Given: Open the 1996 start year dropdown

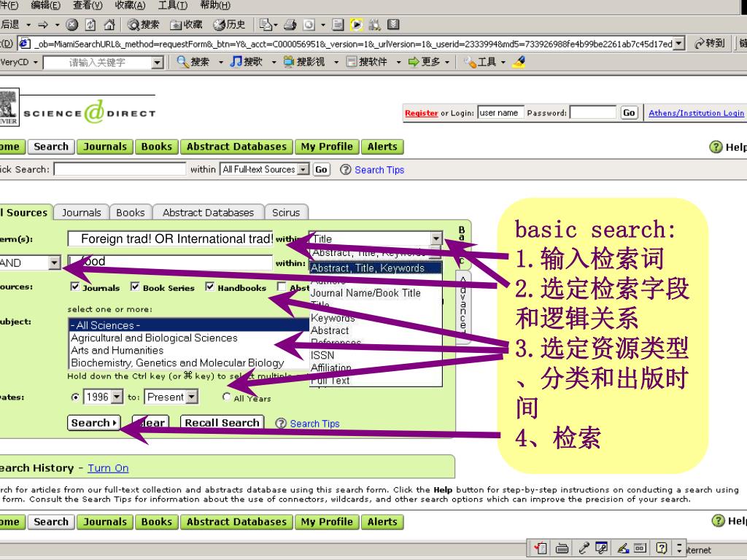Looking at the screenshot, I should [x=117, y=397].
